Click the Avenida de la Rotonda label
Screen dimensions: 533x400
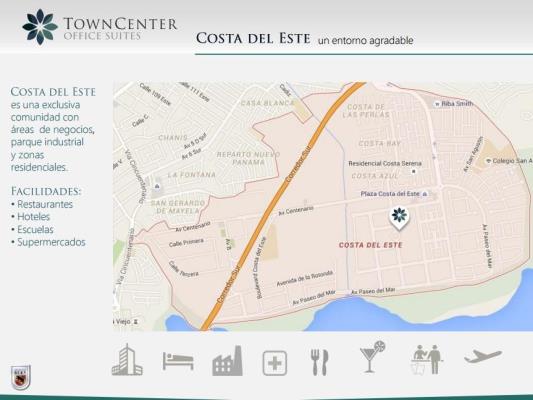(305, 279)
